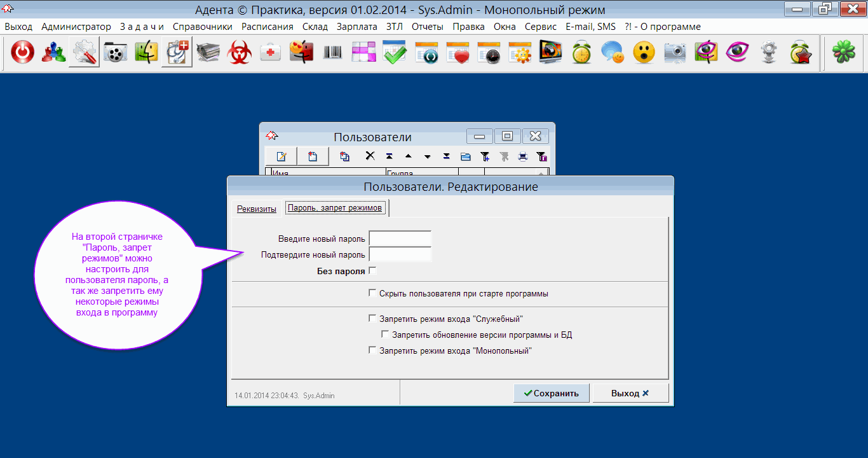Click the "Введите новый пароль" input field
Image resolution: width=868 pixels, height=458 pixels.
click(x=400, y=239)
